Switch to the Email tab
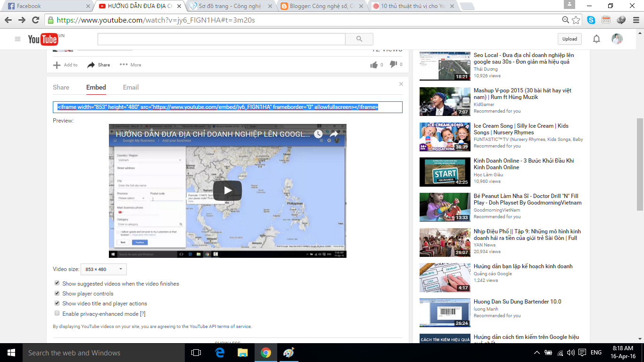644x362 pixels. pyautogui.click(x=131, y=87)
